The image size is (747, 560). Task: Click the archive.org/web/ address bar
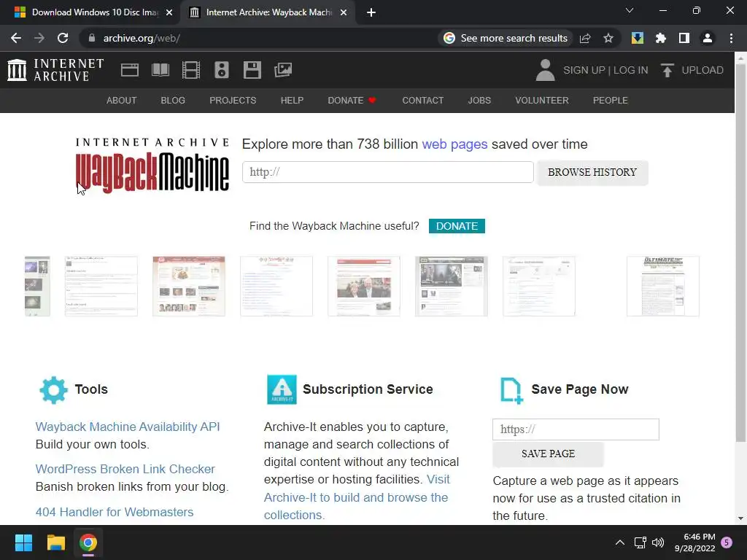click(x=258, y=38)
